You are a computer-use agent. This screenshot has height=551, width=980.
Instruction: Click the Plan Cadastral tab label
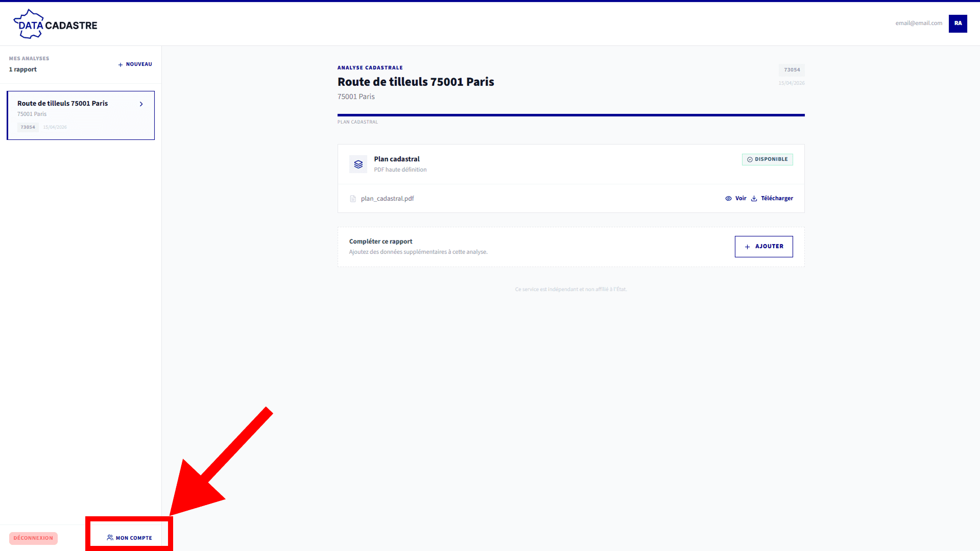point(357,122)
